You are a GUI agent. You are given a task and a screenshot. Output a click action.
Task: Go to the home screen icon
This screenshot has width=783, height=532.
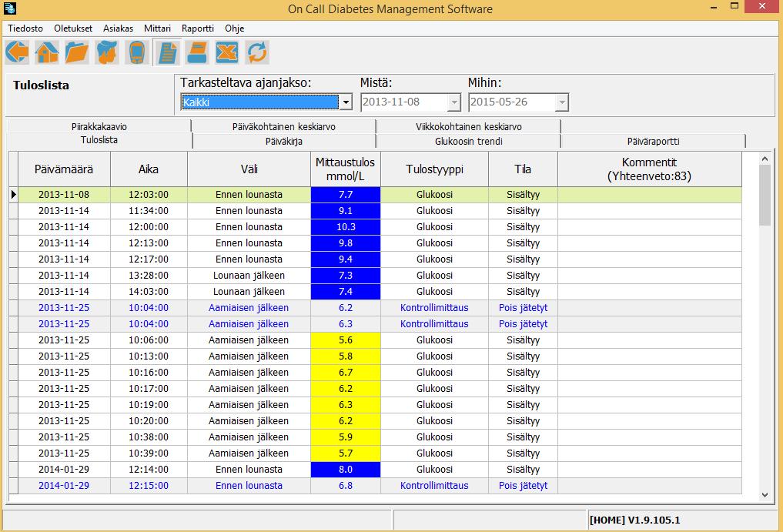(47, 52)
